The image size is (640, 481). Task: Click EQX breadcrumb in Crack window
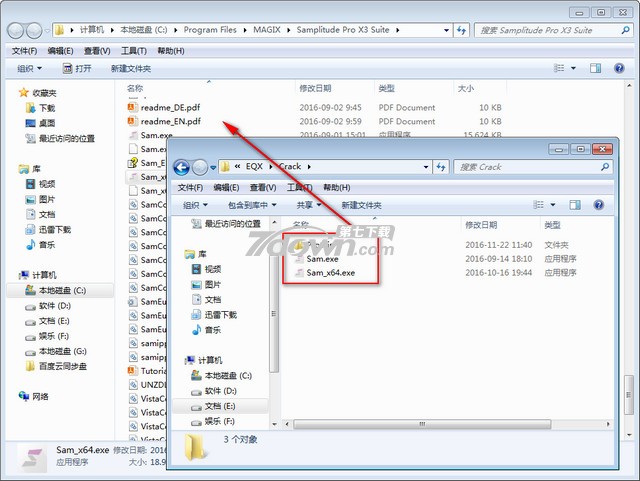[x=254, y=167]
